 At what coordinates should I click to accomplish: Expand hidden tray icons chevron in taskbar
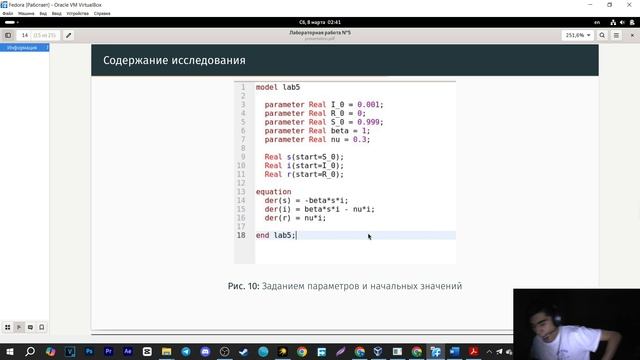pyautogui.click(x=489, y=351)
